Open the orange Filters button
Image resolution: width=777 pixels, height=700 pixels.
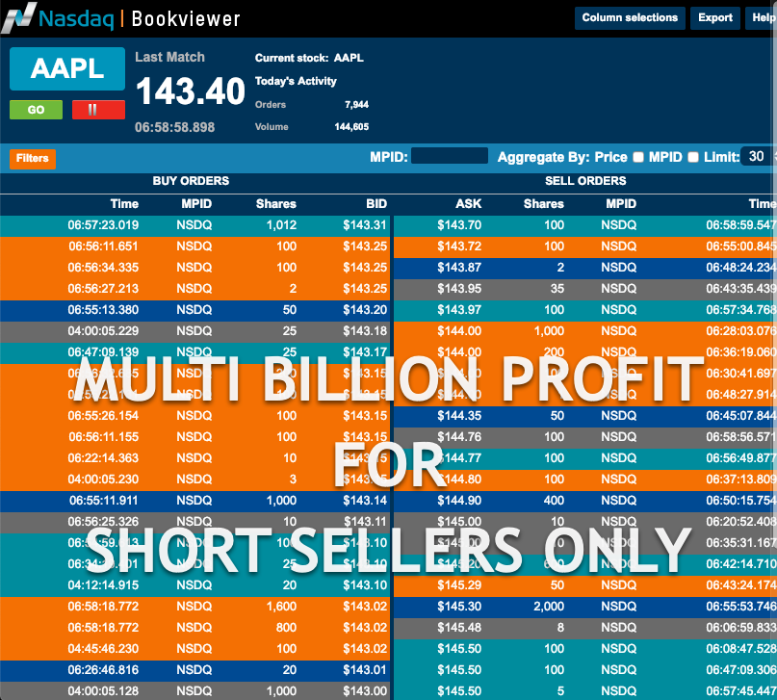32,159
